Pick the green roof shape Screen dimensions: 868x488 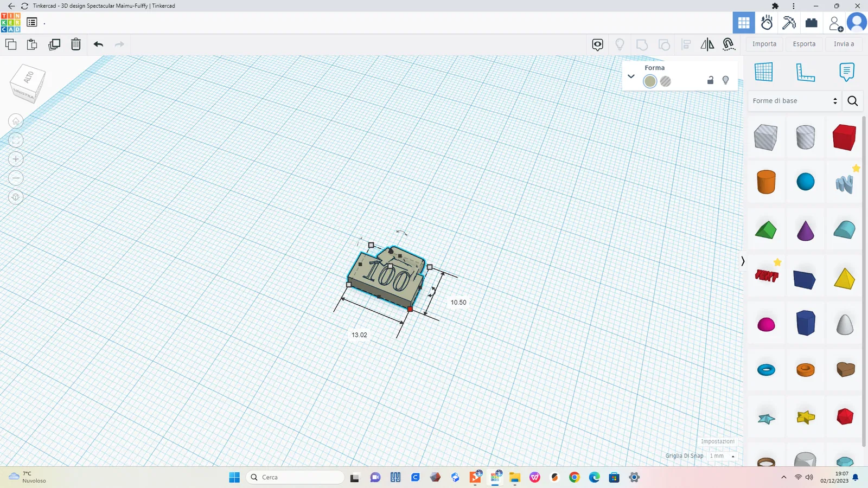click(x=765, y=230)
